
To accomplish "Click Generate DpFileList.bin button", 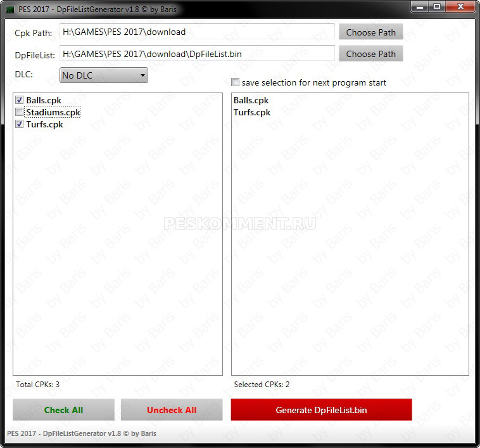I will tap(322, 410).
